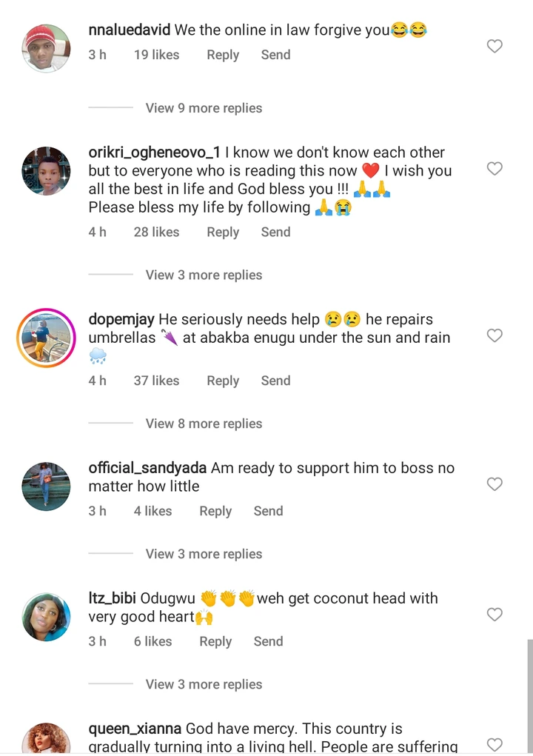Reply to dopemjay's comment
The height and width of the screenshot is (756, 533).
[223, 381]
